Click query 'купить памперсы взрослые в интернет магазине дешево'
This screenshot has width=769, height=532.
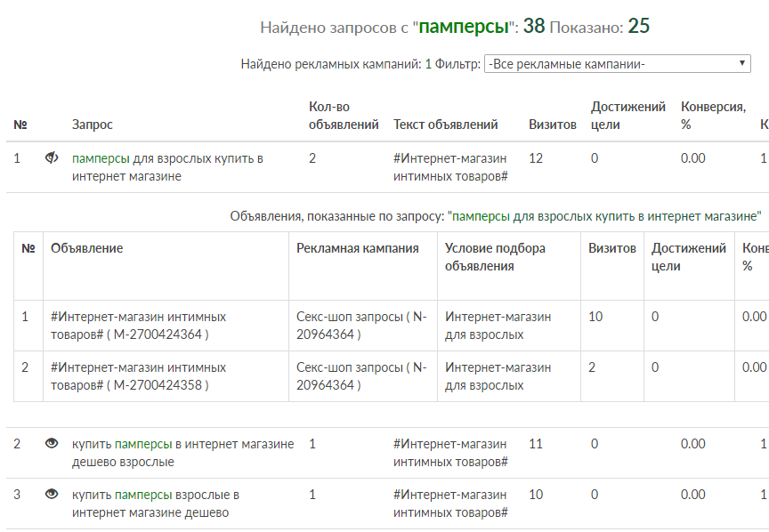[156, 504]
